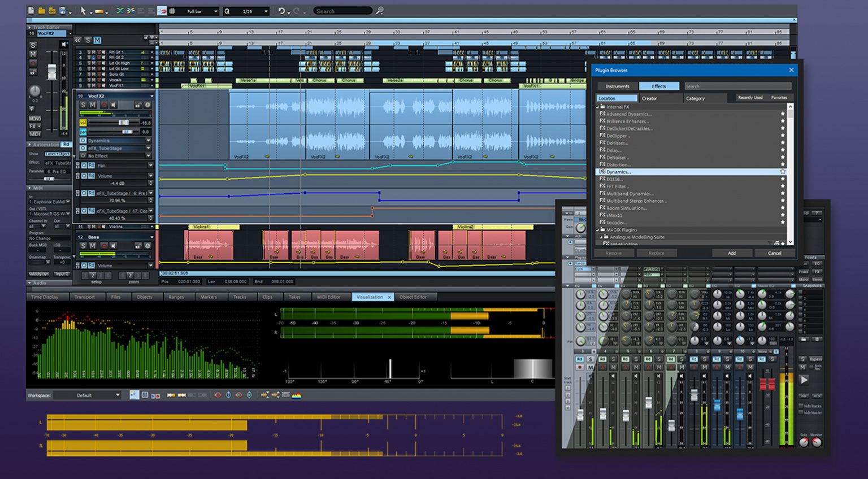Image resolution: width=868 pixels, height=479 pixels.
Task: Arm record on Bass track
Action: 103,246
